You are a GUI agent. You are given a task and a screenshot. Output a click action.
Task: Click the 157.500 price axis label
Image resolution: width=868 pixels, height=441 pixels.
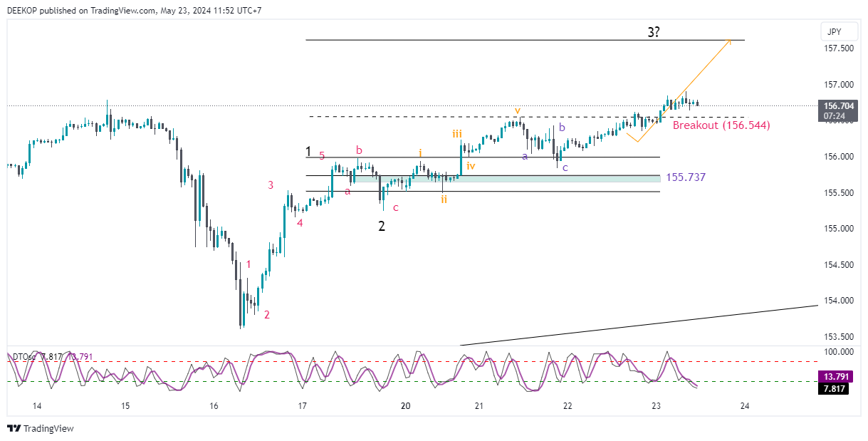point(840,48)
